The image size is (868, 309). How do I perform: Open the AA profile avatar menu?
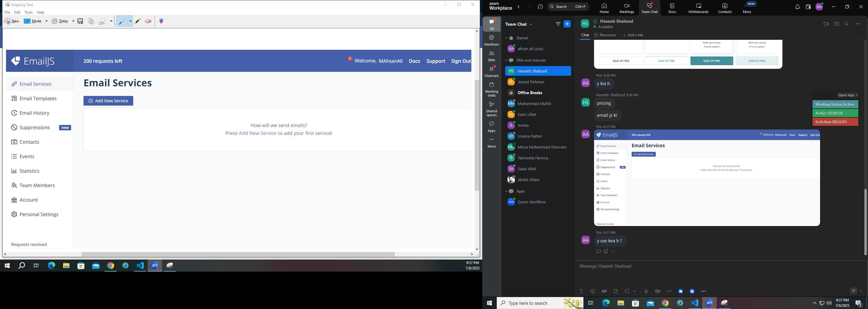click(x=819, y=7)
